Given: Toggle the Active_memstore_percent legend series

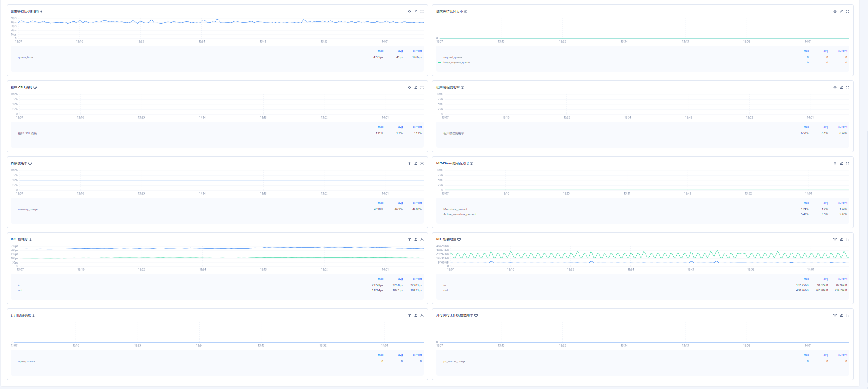Looking at the screenshot, I should point(459,214).
